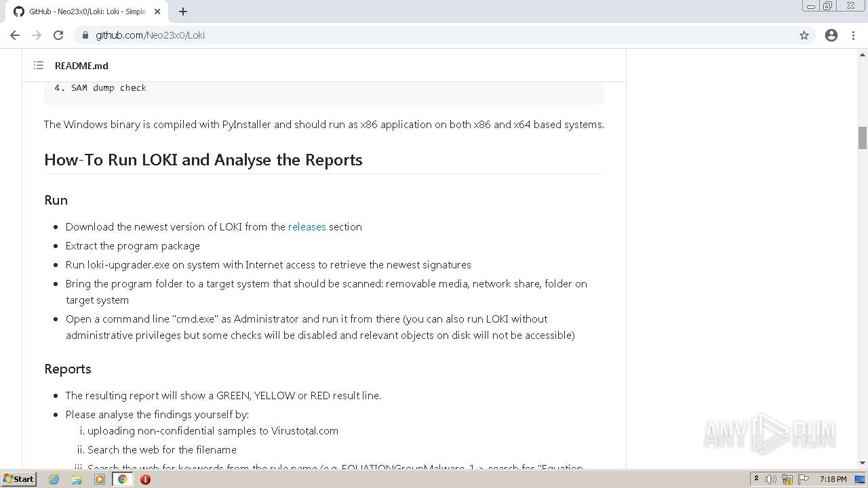
Task: Click the 'How-To Run LOKI and Analyse the Reports' heading
Action: coord(203,160)
